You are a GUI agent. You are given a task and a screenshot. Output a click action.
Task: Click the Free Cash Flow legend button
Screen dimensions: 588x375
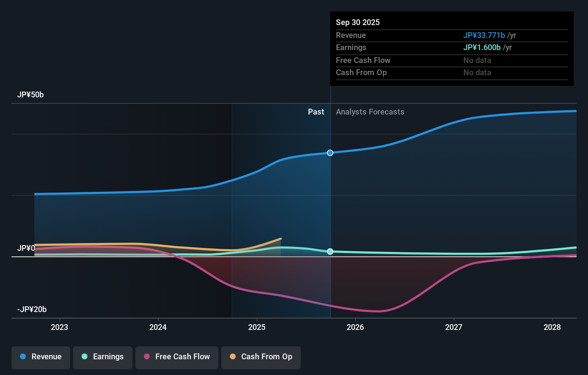click(177, 357)
